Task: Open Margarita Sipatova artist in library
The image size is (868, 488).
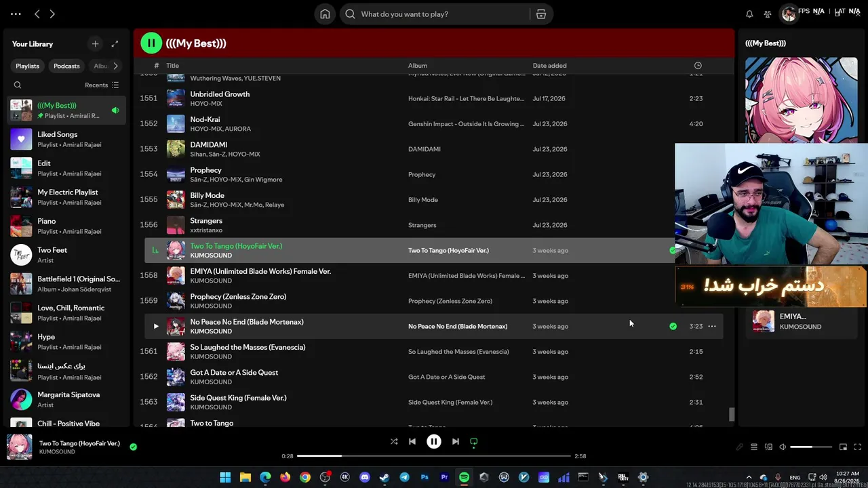Action: pos(65,399)
